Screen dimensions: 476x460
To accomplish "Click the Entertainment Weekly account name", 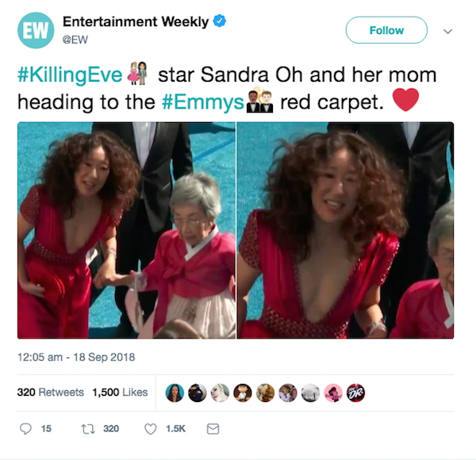I will pos(136,21).
